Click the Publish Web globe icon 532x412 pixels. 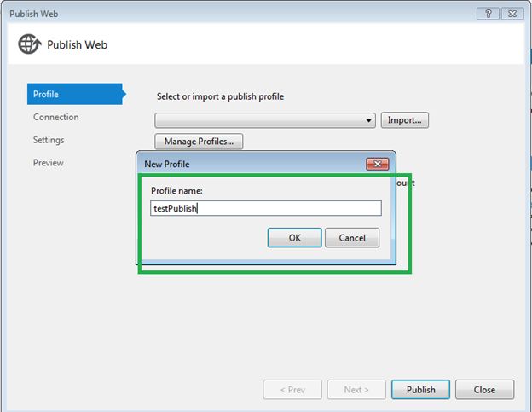pos(30,44)
